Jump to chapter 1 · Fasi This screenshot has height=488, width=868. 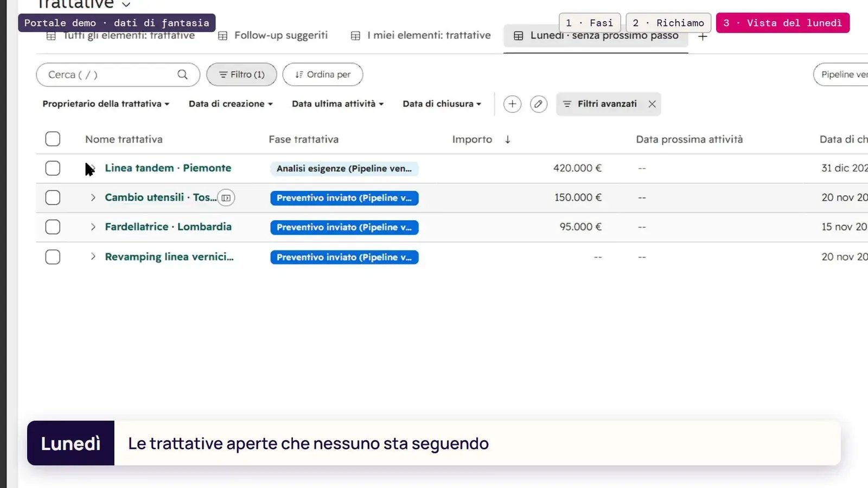(x=590, y=23)
